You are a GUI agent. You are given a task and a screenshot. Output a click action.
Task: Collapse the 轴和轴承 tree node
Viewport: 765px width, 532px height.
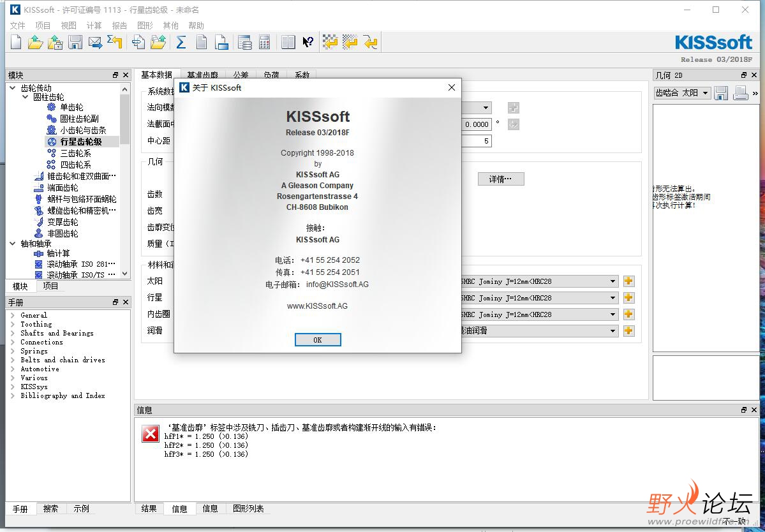[x=13, y=243]
